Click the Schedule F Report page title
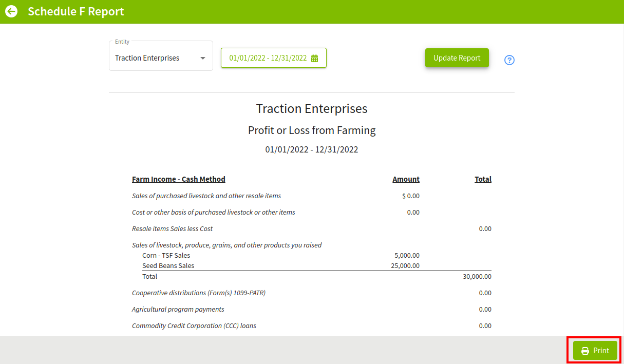Viewport: 624px width, 364px height. 76,11
